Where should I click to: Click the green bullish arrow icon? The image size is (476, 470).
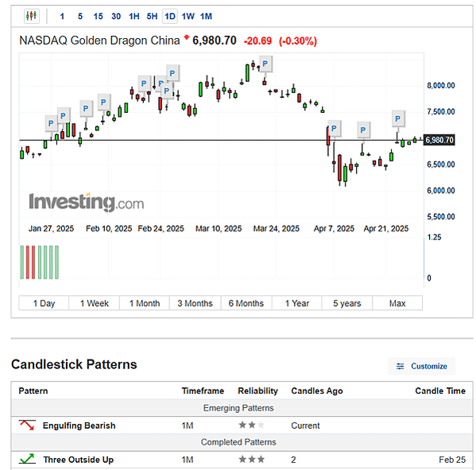[27, 459]
